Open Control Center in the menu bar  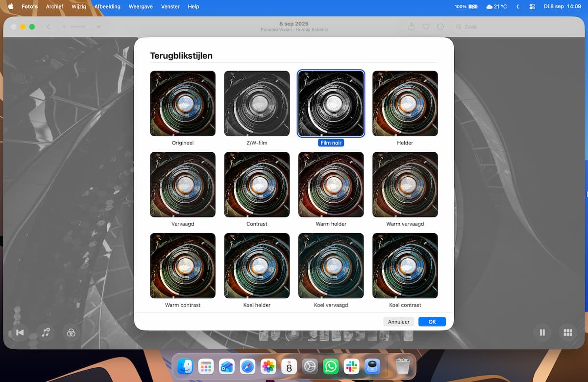(533, 7)
